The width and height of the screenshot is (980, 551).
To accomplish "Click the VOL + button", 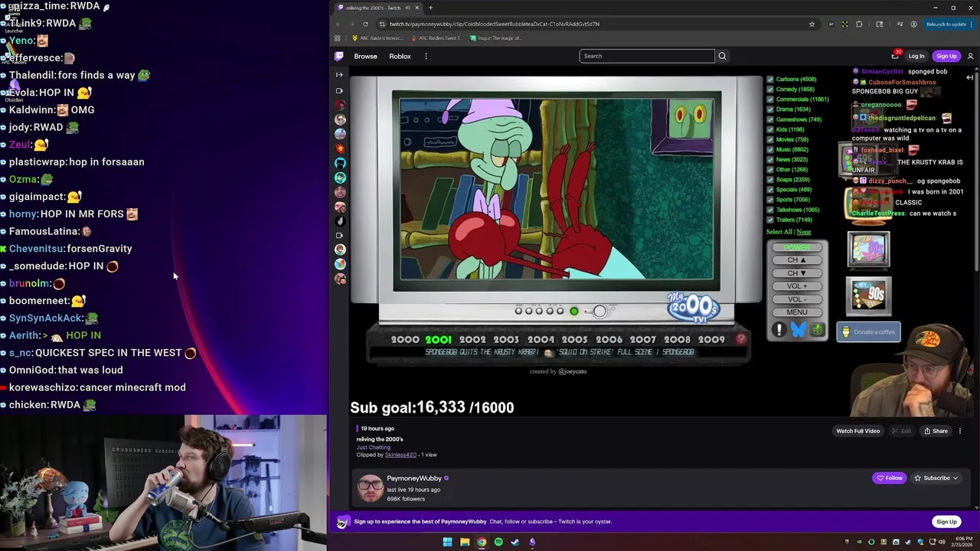I will click(x=796, y=286).
